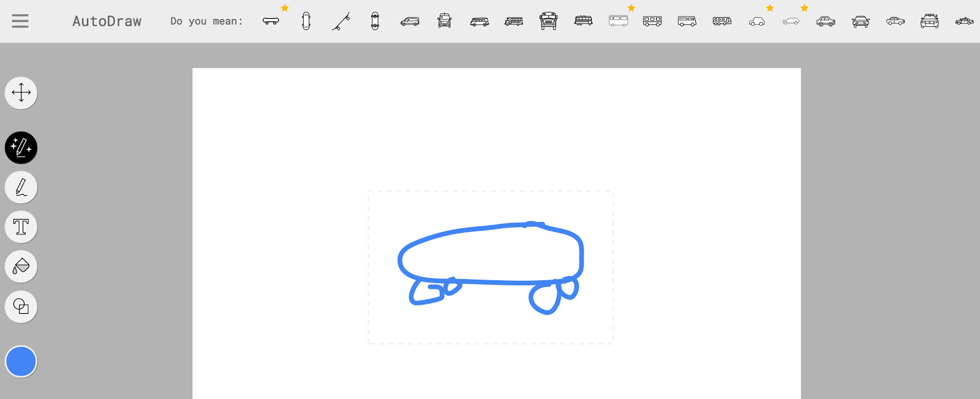
Task: Pick the front-facing school bus suggestion
Action: click(x=548, y=21)
